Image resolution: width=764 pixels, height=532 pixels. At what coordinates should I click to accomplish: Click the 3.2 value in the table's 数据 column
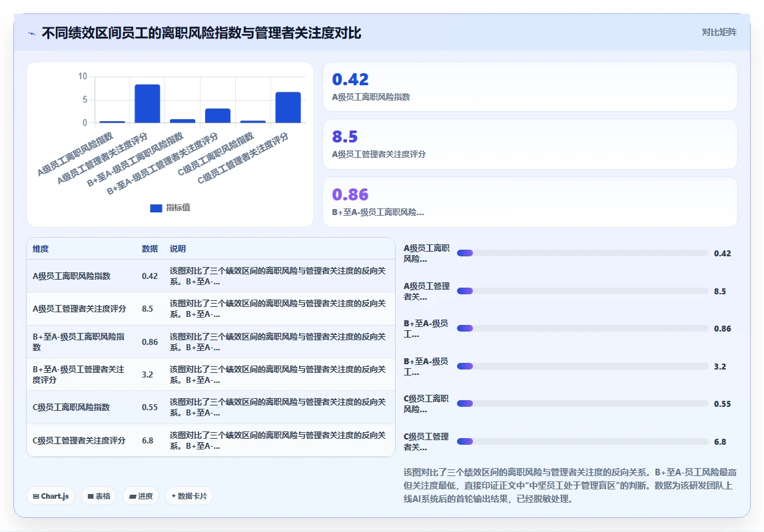tap(147, 375)
